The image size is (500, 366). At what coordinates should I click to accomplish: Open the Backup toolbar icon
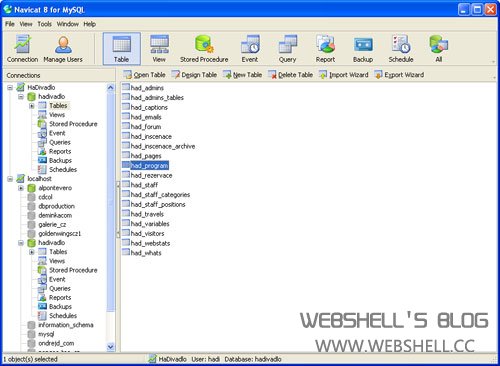pos(363,49)
